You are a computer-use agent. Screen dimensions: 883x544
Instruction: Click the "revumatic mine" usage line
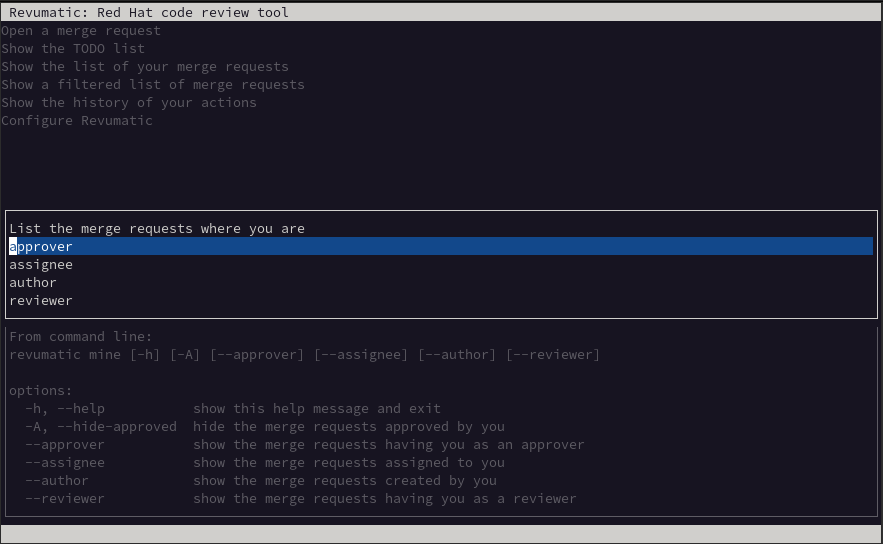click(x=305, y=355)
